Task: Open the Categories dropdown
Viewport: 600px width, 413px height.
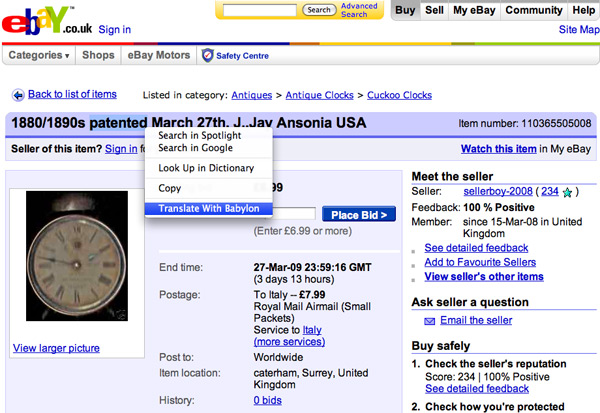Action: coord(39,55)
